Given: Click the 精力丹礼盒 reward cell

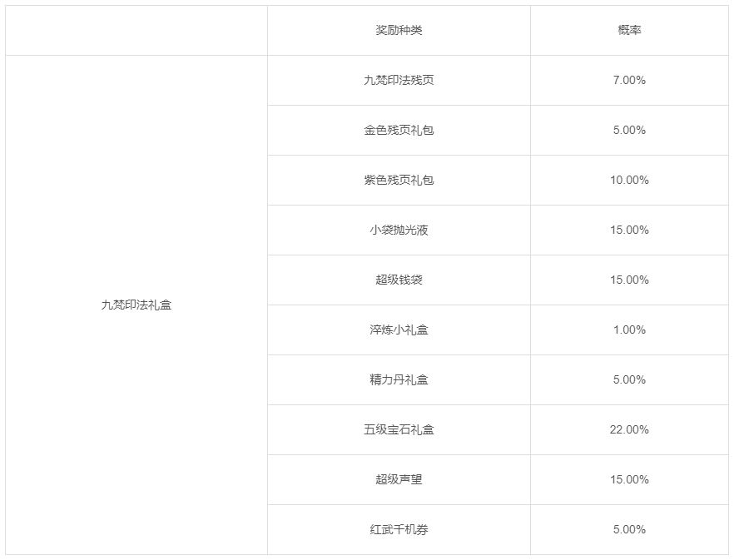Looking at the screenshot, I should pos(399,380).
